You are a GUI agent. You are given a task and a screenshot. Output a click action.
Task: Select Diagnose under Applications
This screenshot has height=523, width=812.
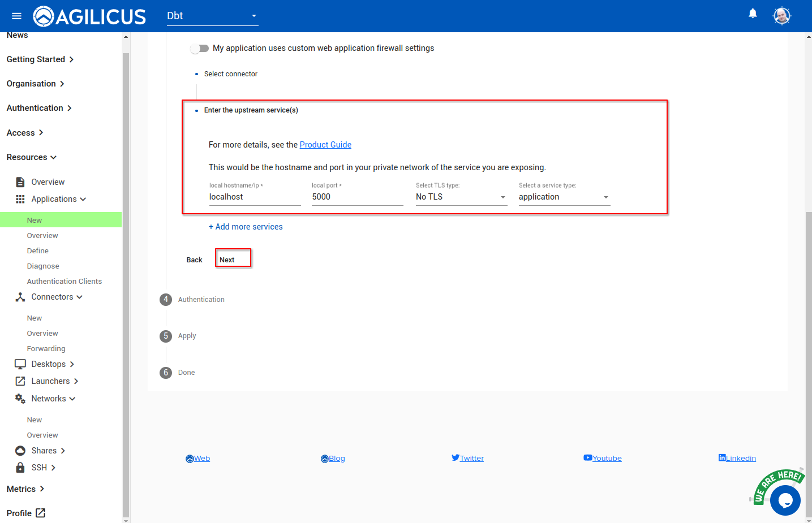pos(43,266)
